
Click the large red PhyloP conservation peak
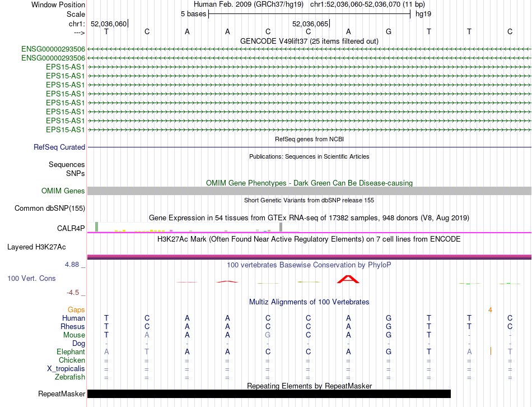click(x=348, y=279)
